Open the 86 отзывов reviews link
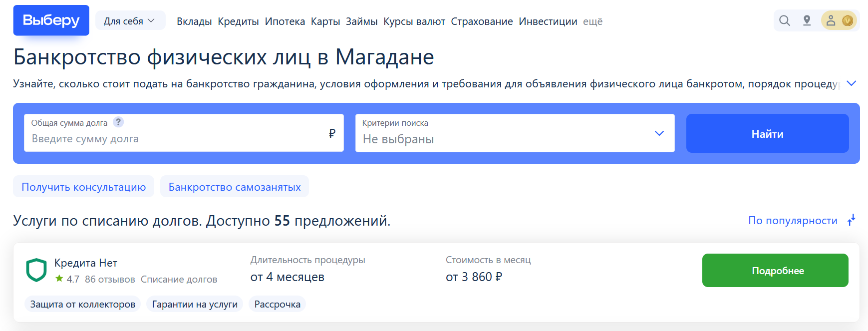This screenshot has height=331, width=868. [110, 279]
